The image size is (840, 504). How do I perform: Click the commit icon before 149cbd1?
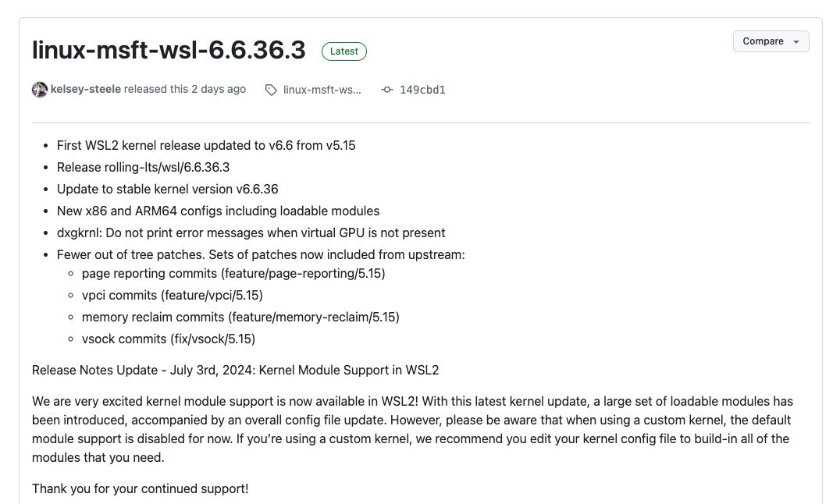[x=387, y=90]
